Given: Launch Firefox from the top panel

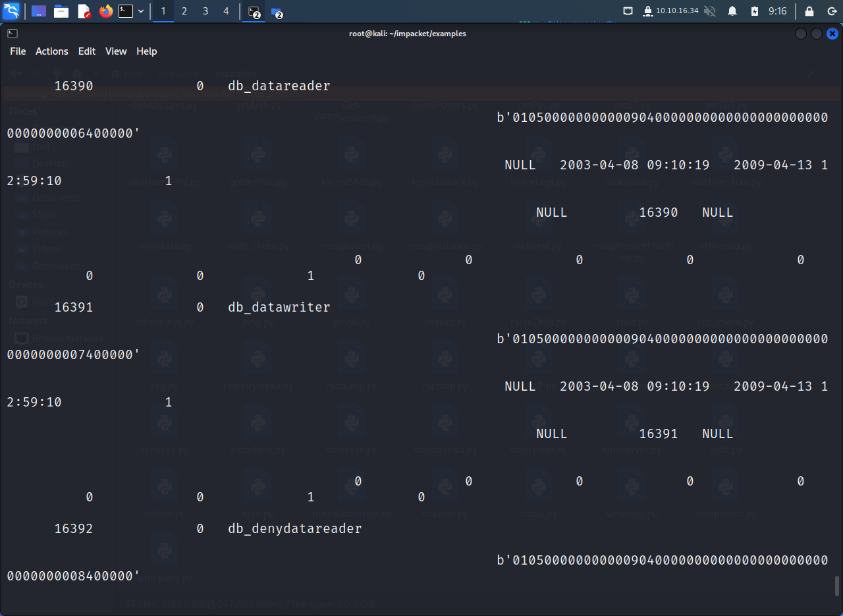Looking at the screenshot, I should tap(106, 11).
